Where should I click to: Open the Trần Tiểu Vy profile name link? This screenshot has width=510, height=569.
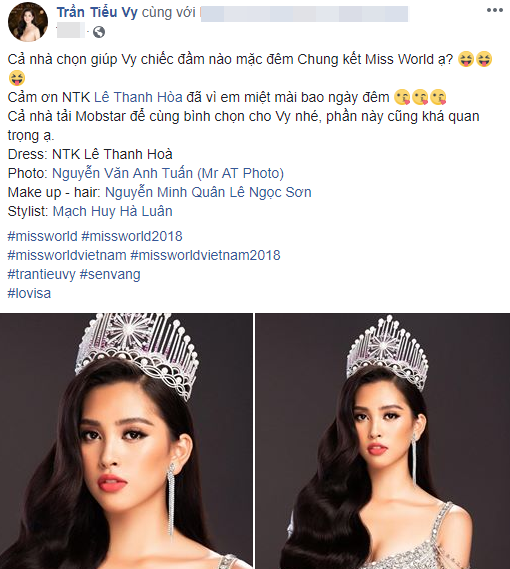click(97, 13)
